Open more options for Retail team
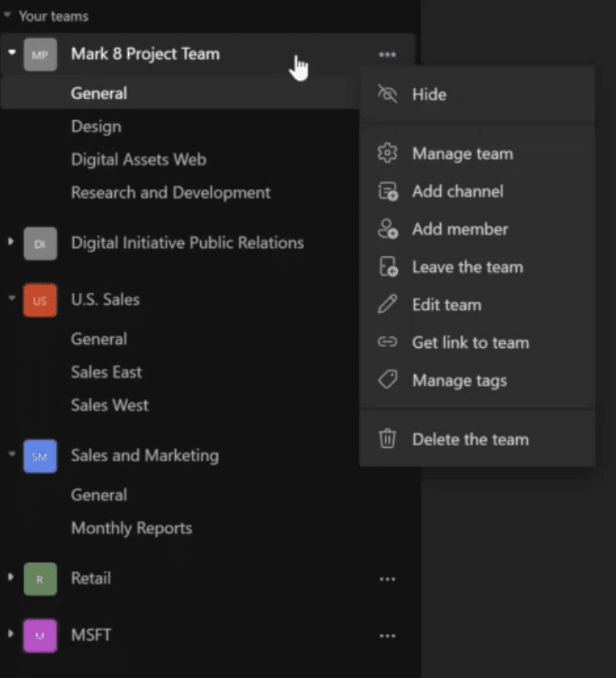This screenshot has width=616, height=678. tap(387, 579)
